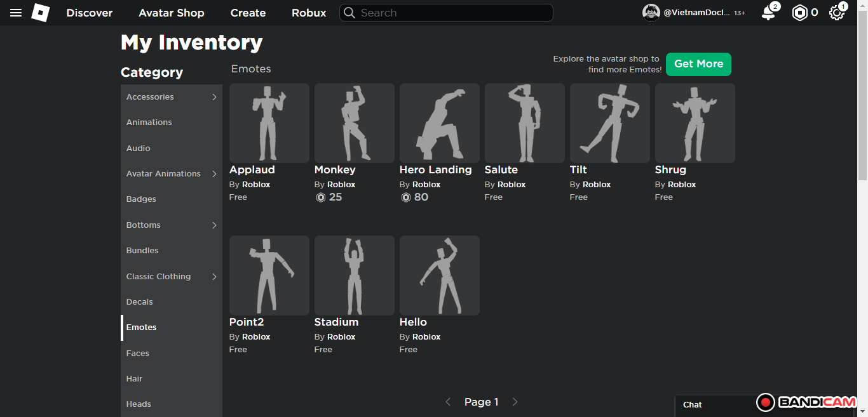The width and height of the screenshot is (868, 417).
Task: Click the user avatar profile picture
Action: [x=651, y=13]
